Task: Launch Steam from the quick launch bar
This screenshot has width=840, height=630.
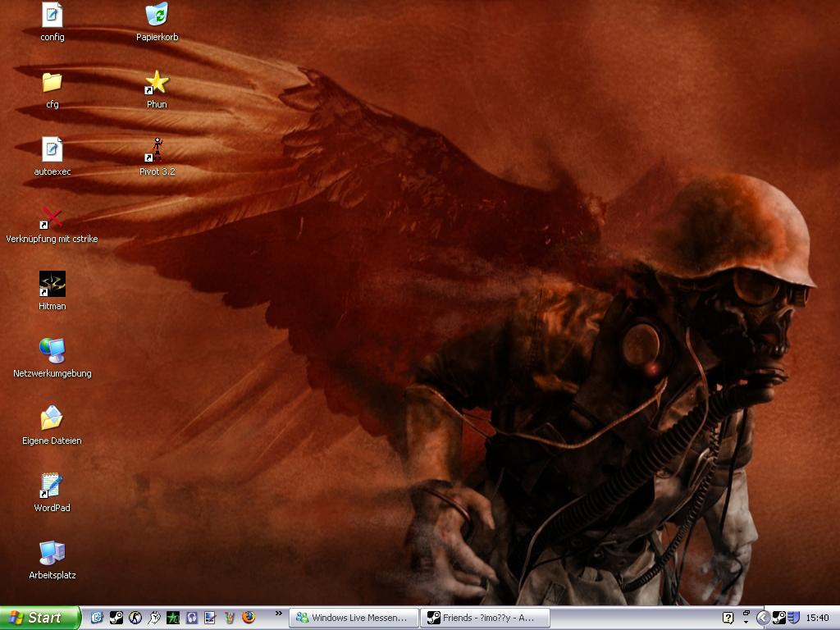Action: click(x=116, y=618)
